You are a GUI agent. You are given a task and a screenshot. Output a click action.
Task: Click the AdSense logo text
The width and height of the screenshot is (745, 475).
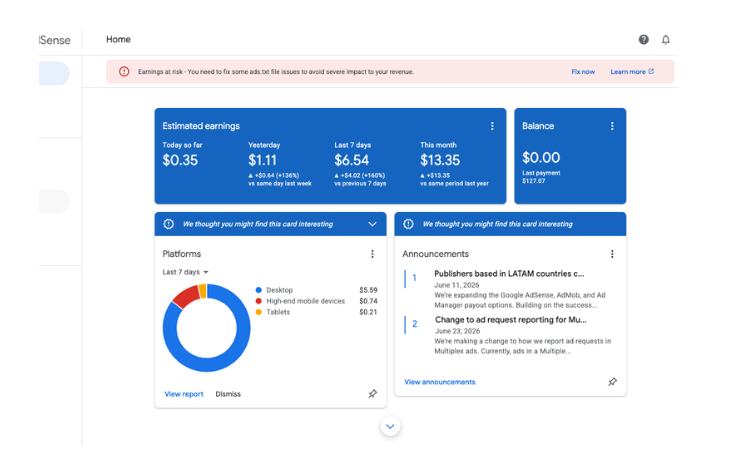55,40
